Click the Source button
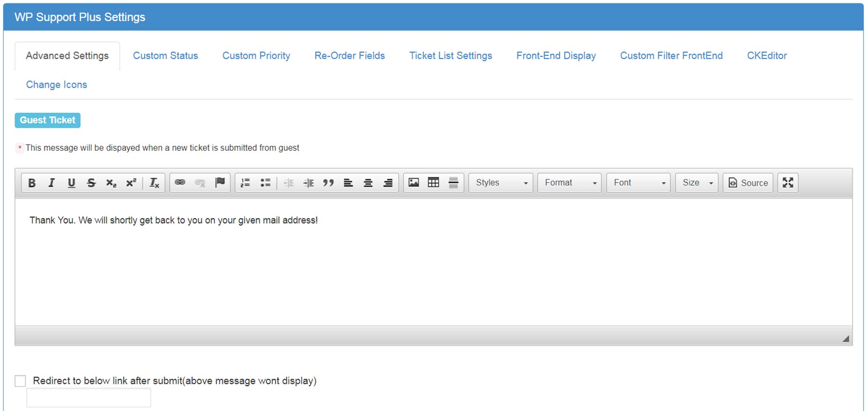The width and height of the screenshot is (868, 411). pos(748,183)
